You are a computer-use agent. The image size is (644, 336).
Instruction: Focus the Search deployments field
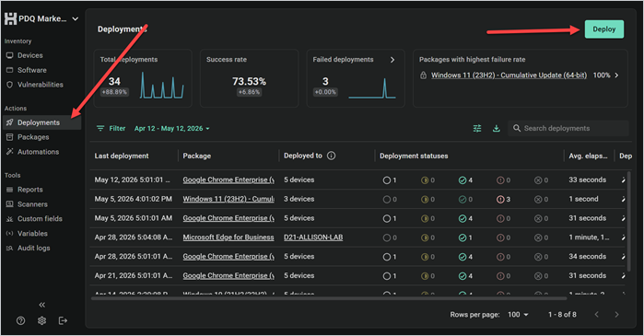click(x=568, y=128)
